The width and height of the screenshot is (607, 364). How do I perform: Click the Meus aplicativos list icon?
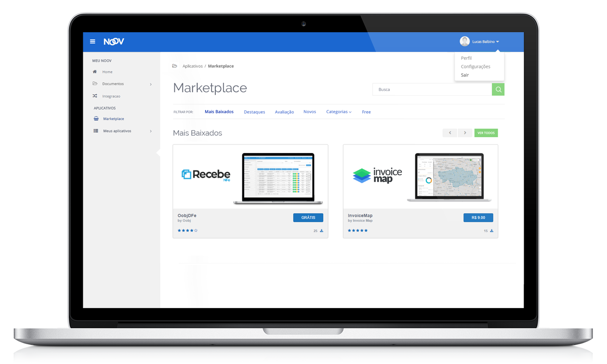[x=96, y=131]
